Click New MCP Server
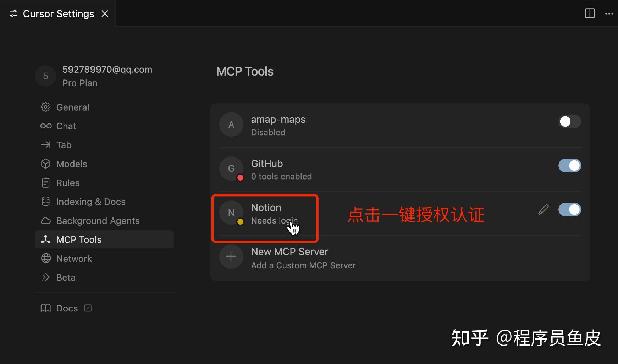618x364 pixels. [x=289, y=252]
